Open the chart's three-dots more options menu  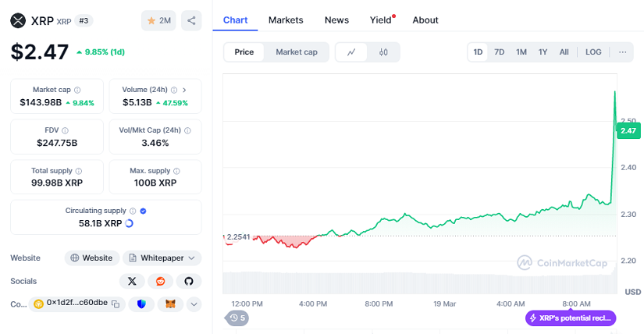click(622, 52)
